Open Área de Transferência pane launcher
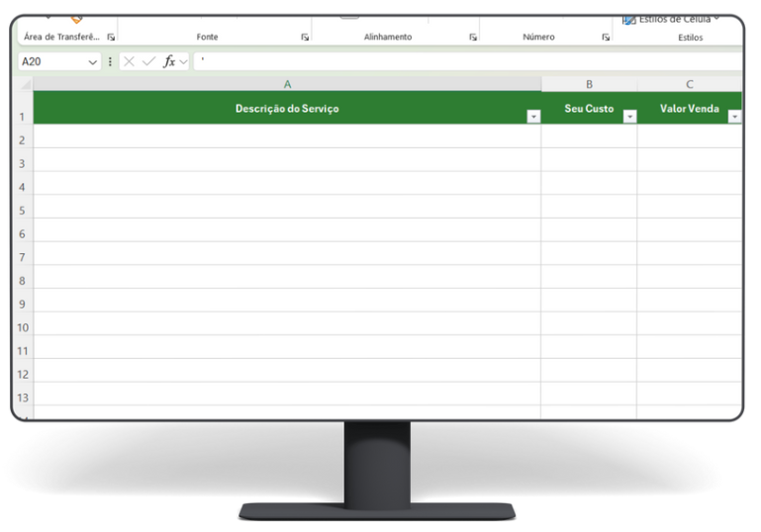The height and width of the screenshot is (532, 761). click(x=111, y=38)
